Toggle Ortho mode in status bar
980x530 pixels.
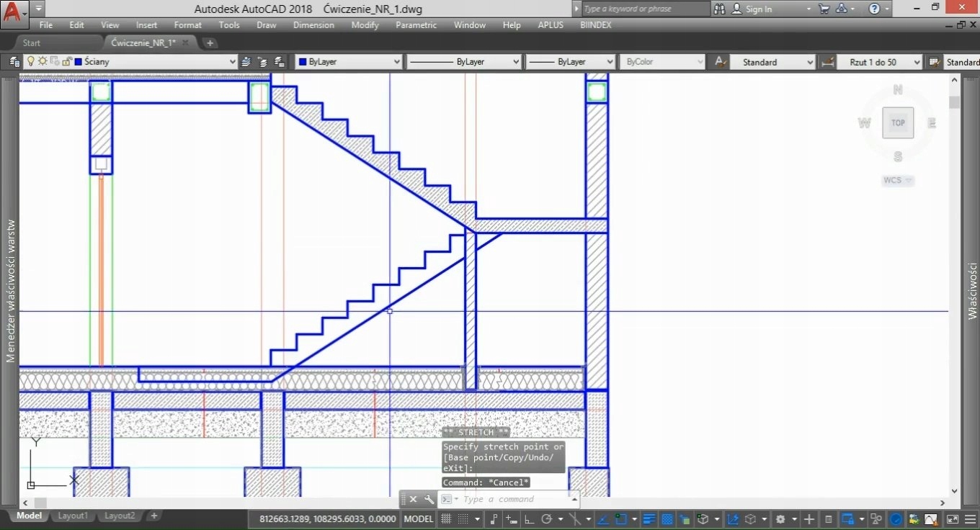tap(528, 518)
